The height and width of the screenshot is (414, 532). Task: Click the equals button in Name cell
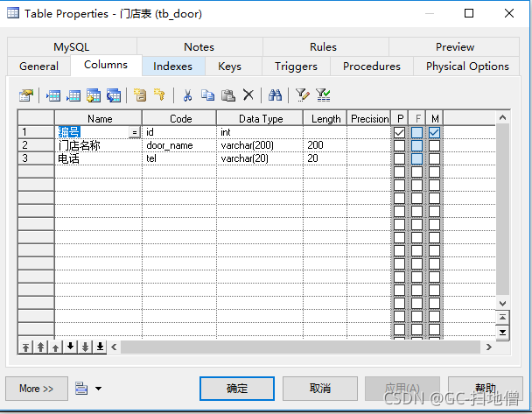pyautogui.click(x=135, y=132)
